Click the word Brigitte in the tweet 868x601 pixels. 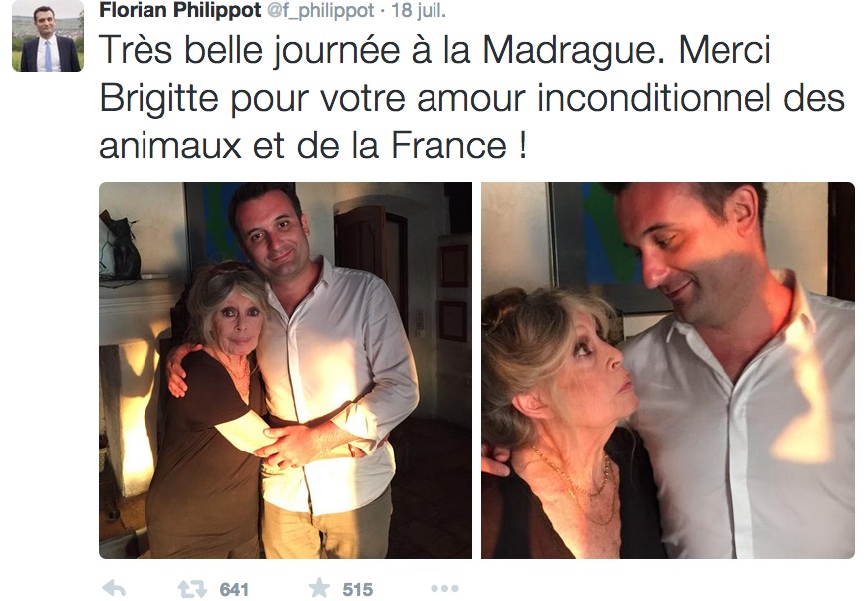click(x=159, y=99)
